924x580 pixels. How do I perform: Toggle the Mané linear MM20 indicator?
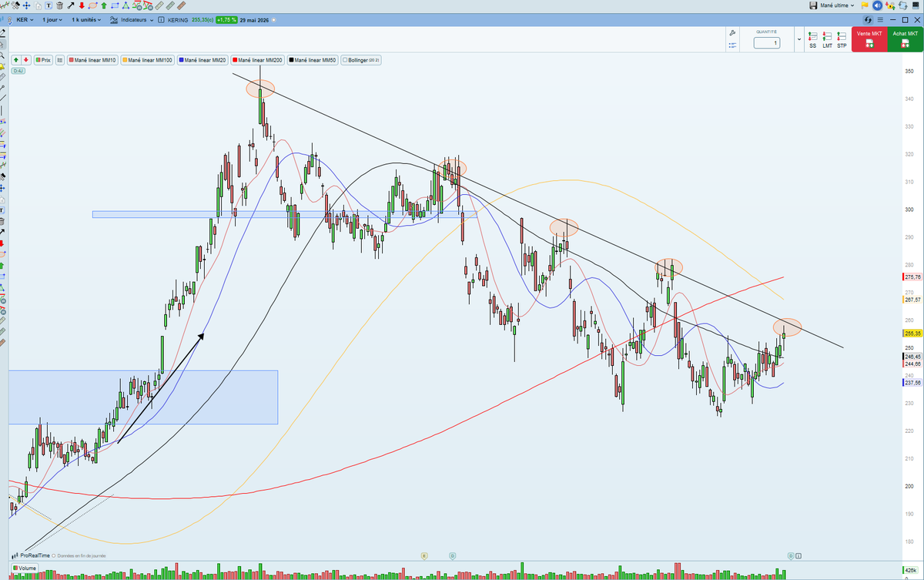[x=203, y=60]
